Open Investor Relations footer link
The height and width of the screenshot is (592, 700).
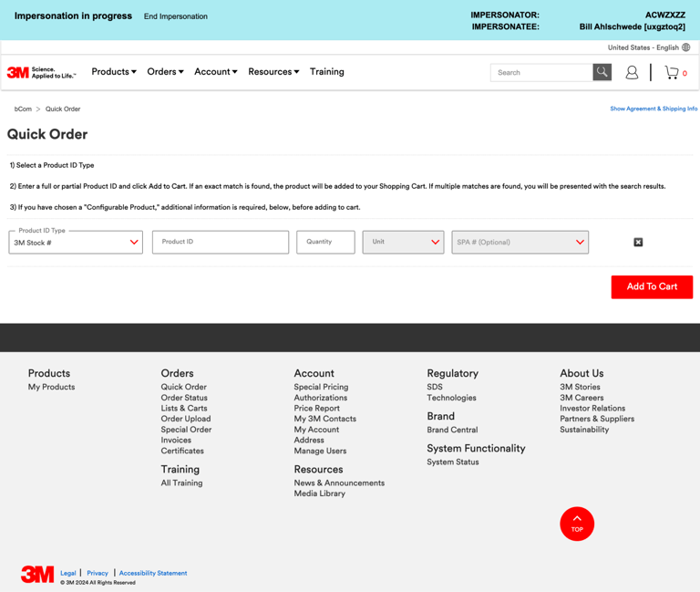(592, 409)
